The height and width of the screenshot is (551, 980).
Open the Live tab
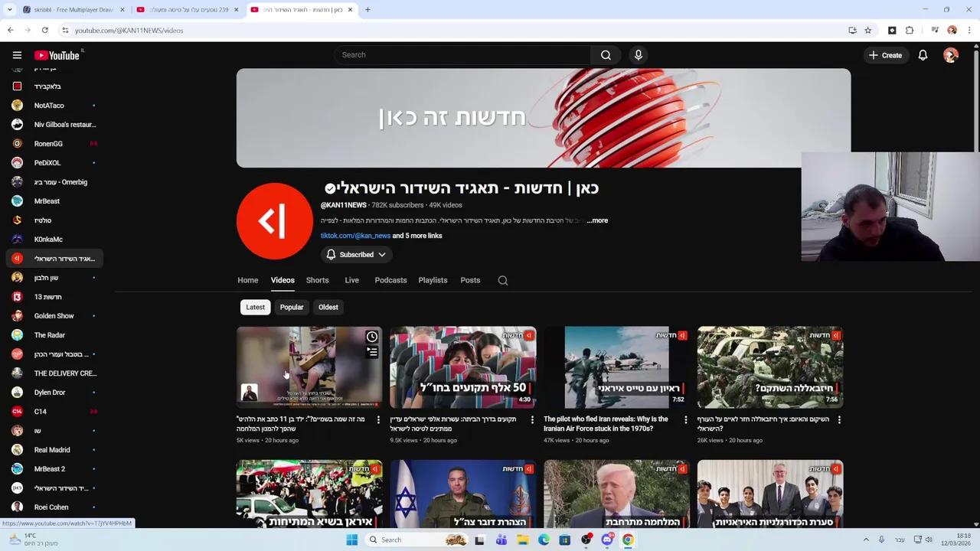[x=351, y=280]
